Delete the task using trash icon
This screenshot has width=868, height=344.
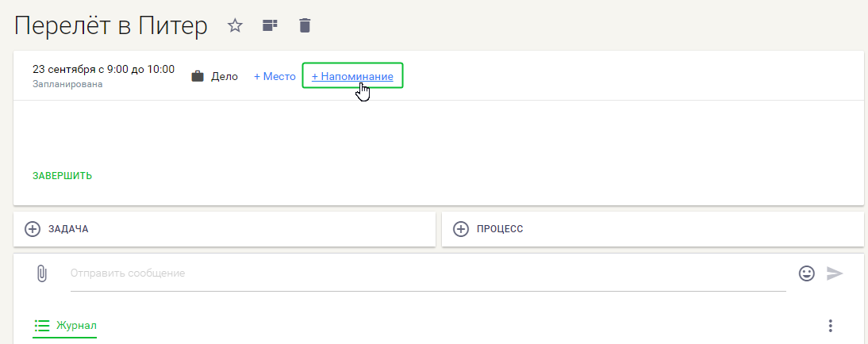tap(305, 25)
